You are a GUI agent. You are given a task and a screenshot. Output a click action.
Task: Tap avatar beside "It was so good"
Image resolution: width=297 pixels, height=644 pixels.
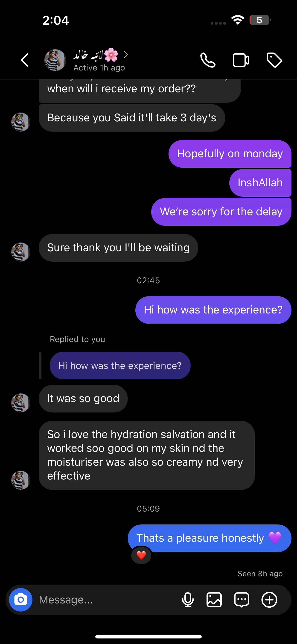21,403
